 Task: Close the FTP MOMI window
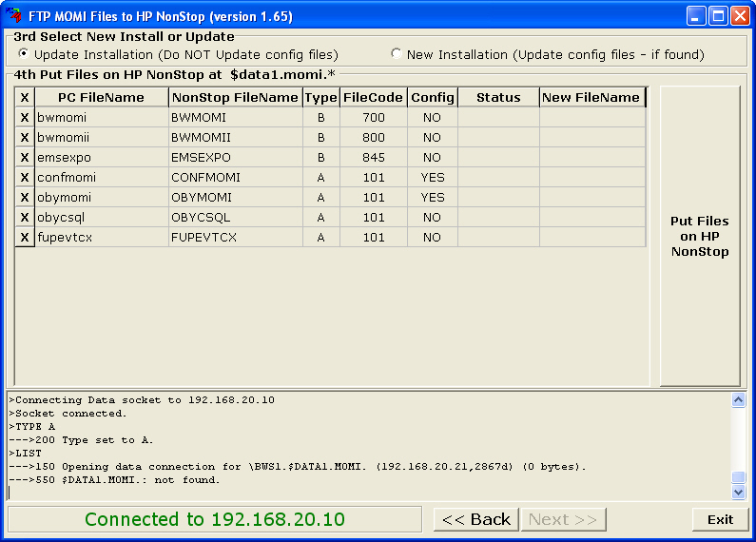click(740, 16)
